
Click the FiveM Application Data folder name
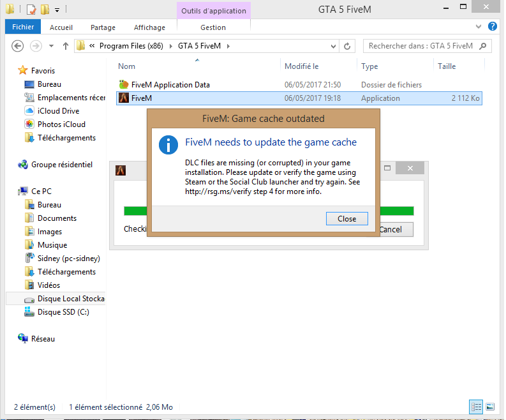pos(170,85)
